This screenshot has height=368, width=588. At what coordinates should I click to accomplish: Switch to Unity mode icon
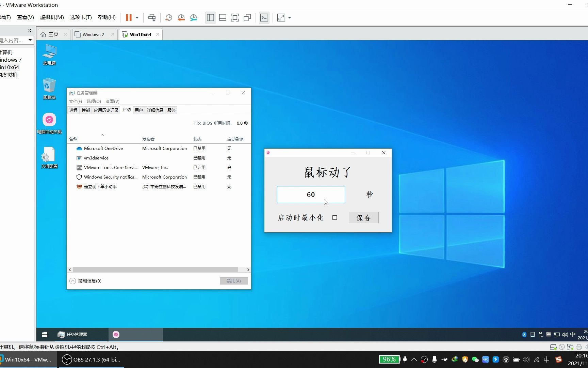(x=247, y=17)
